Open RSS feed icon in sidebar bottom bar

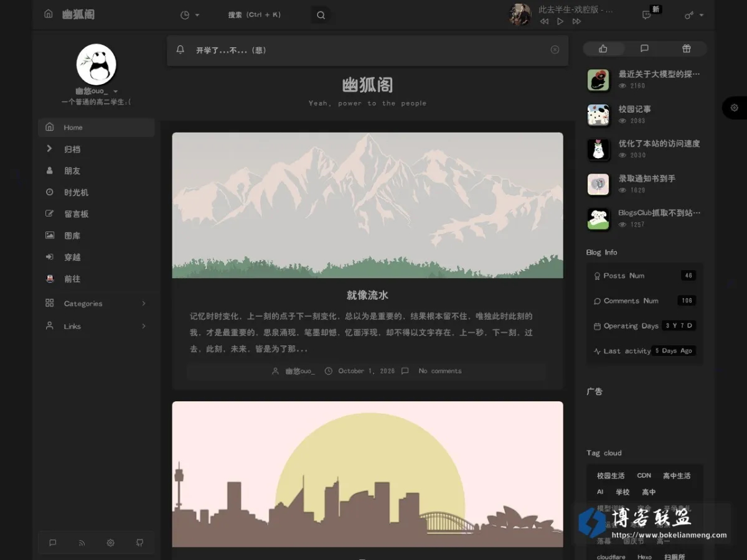(82, 543)
